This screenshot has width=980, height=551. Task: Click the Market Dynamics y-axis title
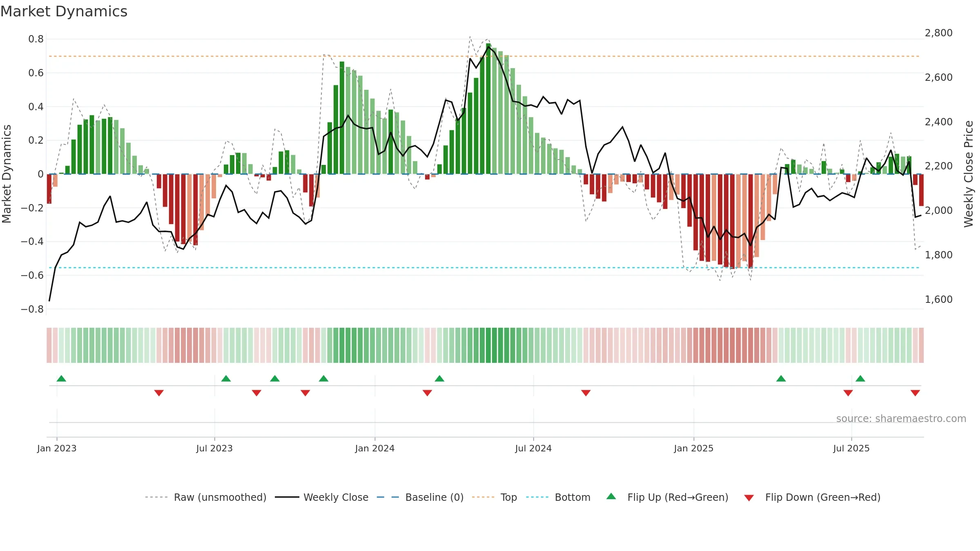[7, 174]
